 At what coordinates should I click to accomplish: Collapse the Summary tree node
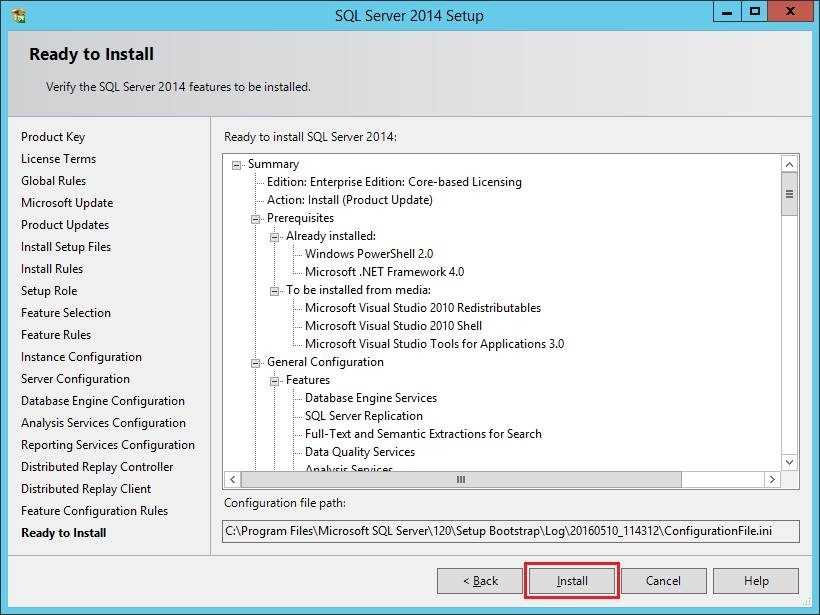[236, 165]
